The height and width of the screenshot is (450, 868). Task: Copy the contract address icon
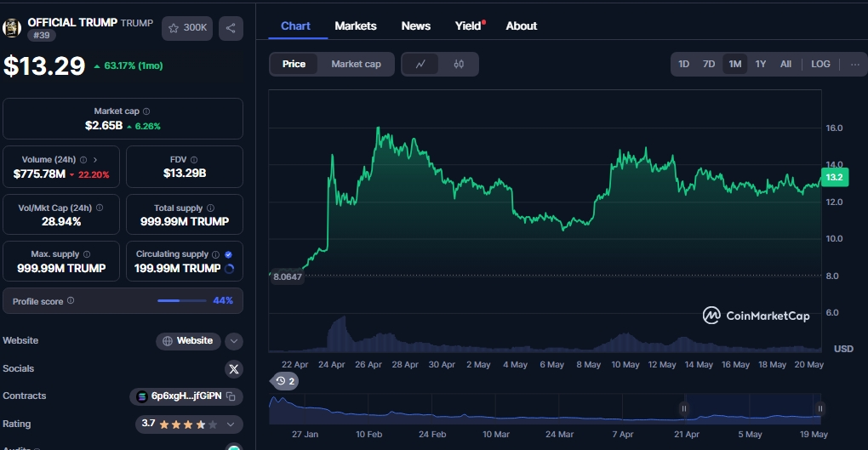coord(231,396)
